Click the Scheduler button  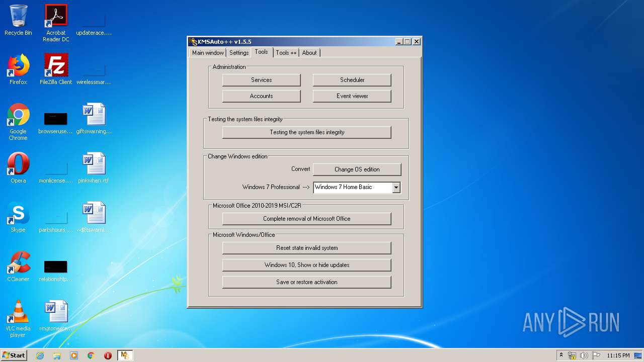tap(352, 80)
